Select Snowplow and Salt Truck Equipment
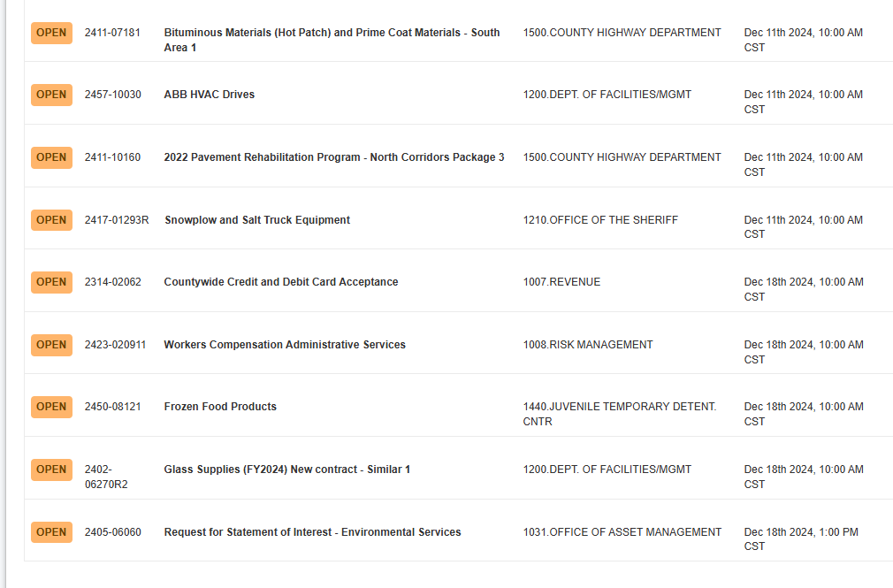 [257, 220]
